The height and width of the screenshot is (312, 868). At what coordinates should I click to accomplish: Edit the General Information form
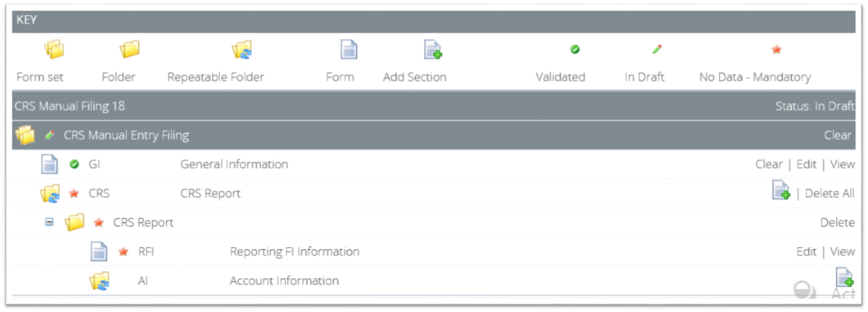click(806, 164)
